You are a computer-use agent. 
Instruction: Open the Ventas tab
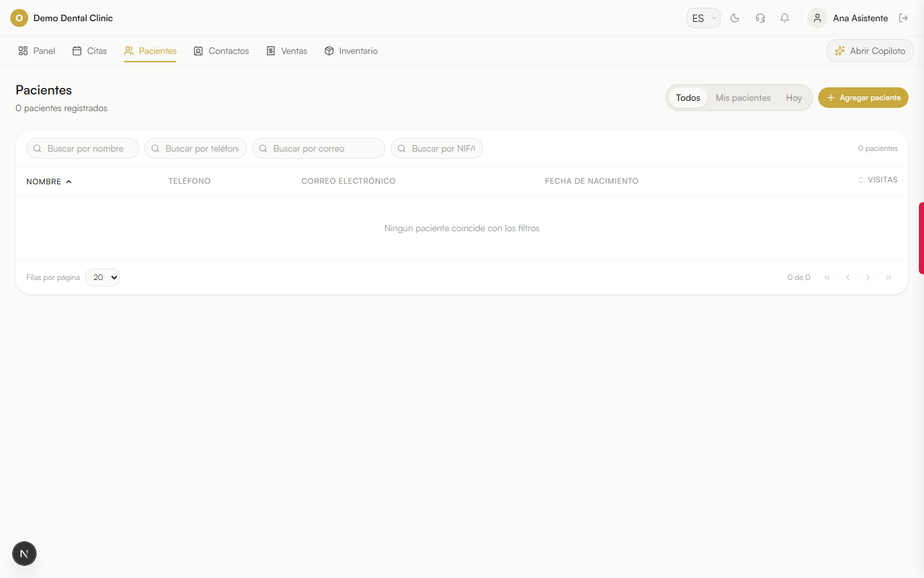(x=287, y=51)
